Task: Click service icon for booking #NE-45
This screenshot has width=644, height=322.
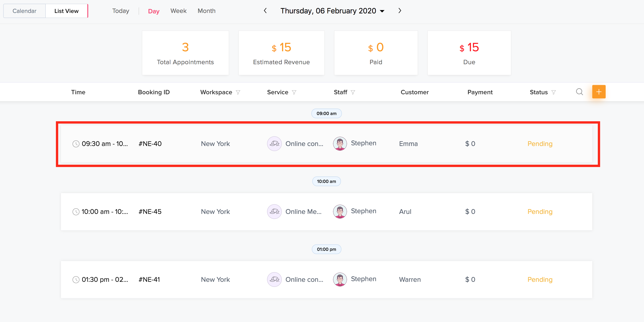Action: [x=274, y=212]
